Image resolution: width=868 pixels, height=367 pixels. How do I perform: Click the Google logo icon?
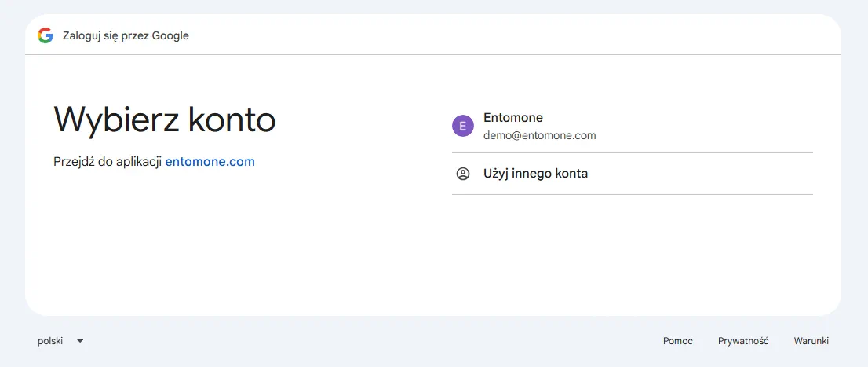(x=46, y=35)
